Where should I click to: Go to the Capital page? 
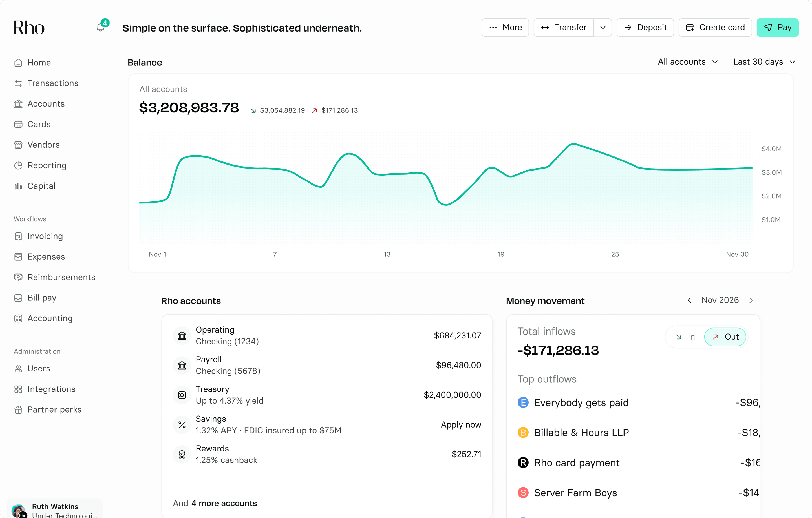pyautogui.click(x=35, y=186)
